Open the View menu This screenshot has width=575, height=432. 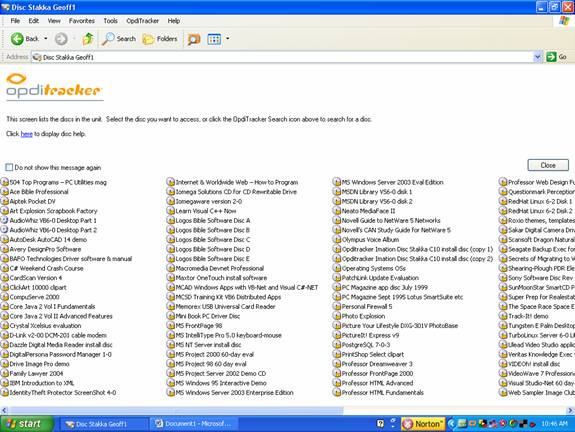tap(54, 21)
